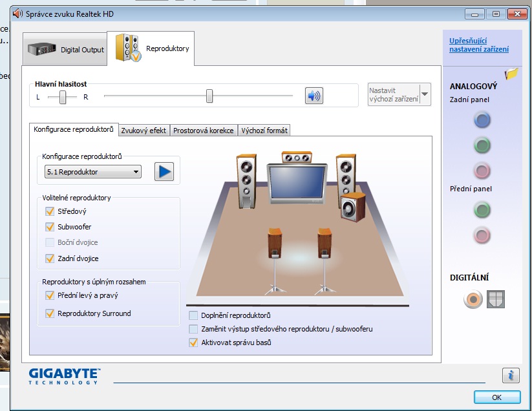
Task: Click the main volume slider handle
Action: coord(209,96)
